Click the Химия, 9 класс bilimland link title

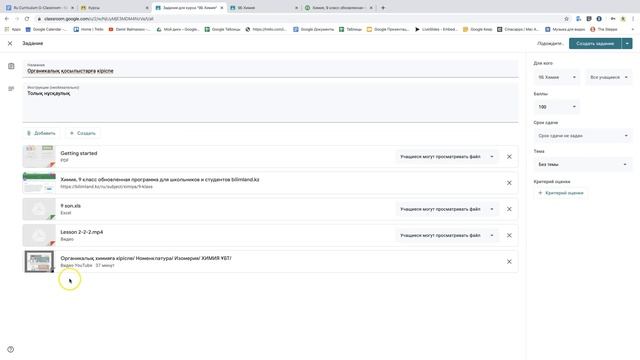pyautogui.click(x=160, y=180)
